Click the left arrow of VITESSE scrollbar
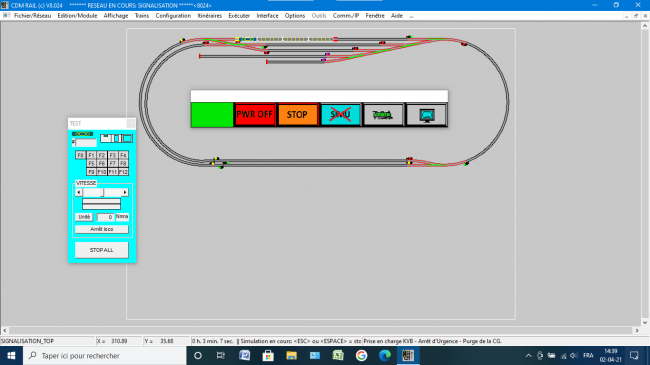The image size is (650, 365). (79, 192)
